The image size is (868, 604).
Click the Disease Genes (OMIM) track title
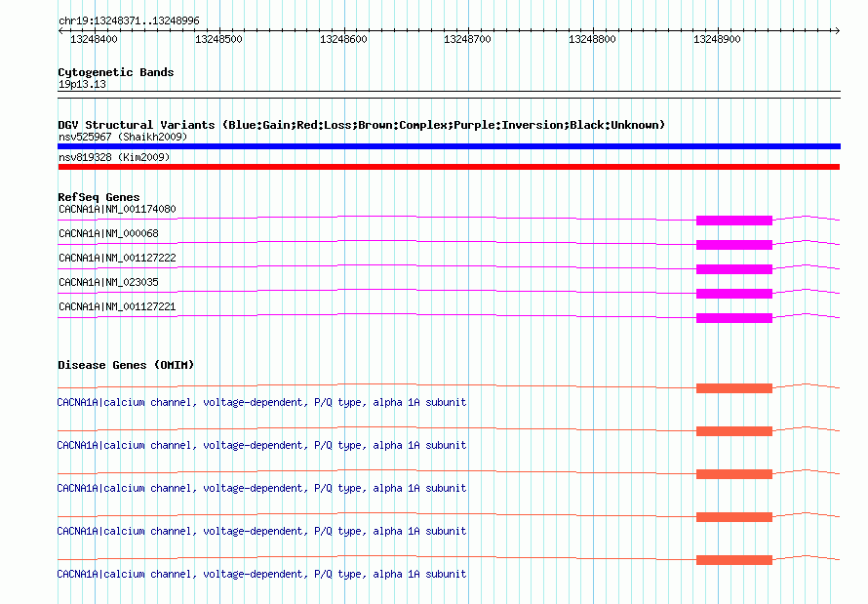click(x=126, y=365)
